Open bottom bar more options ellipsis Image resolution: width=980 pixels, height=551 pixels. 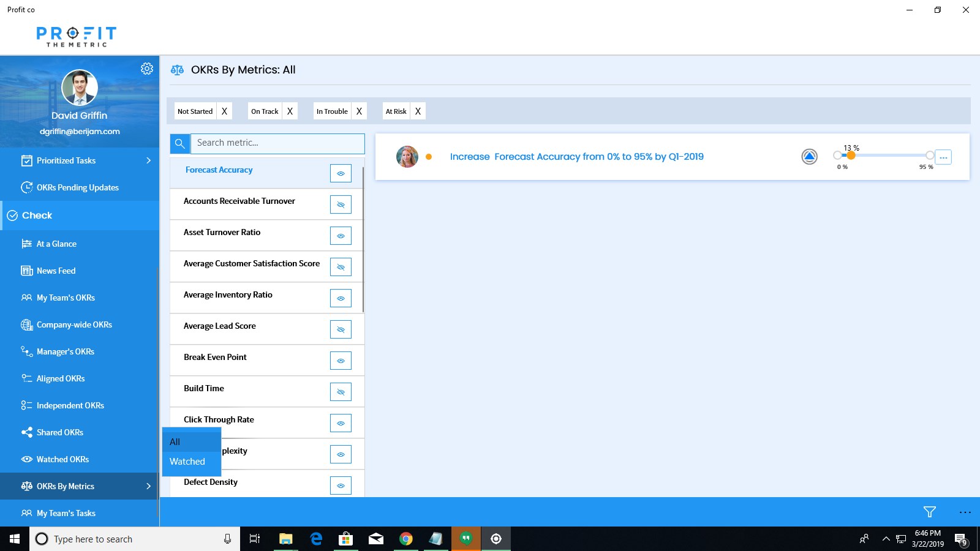pos(965,512)
